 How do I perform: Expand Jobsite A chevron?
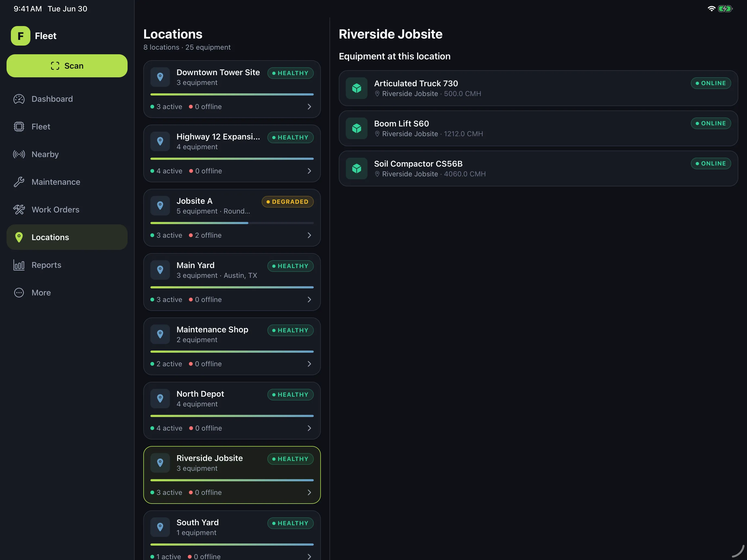tap(309, 235)
